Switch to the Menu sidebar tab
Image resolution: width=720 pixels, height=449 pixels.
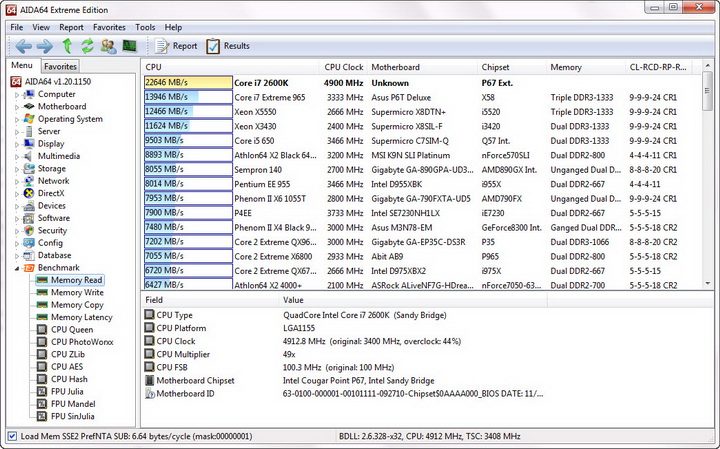[x=22, y=65]
